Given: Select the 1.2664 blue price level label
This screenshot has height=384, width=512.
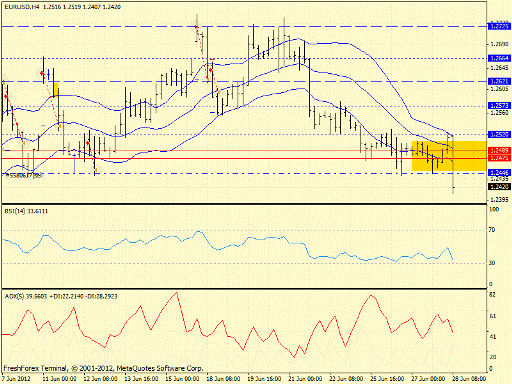Looking at the screenshot, I should point(499,58).
